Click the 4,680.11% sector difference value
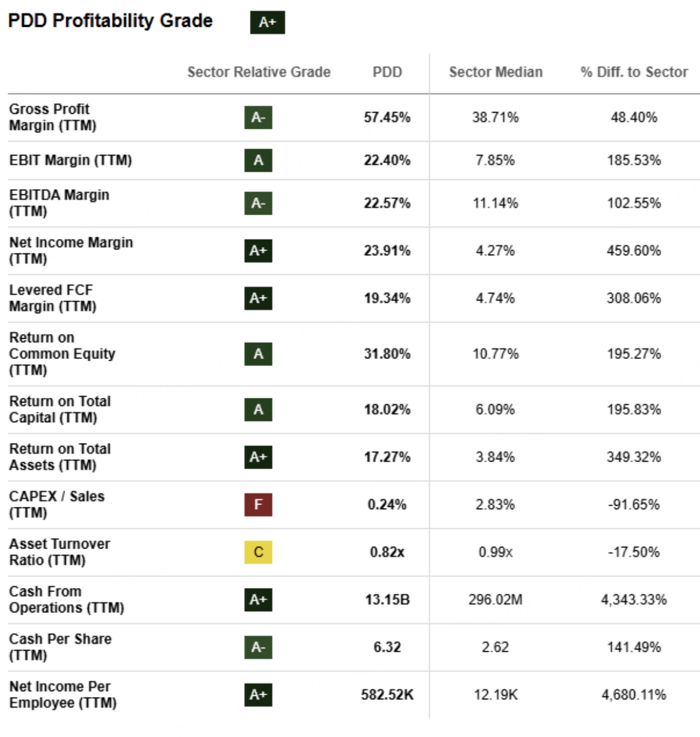The image size is (700, 737). (633, 695)
